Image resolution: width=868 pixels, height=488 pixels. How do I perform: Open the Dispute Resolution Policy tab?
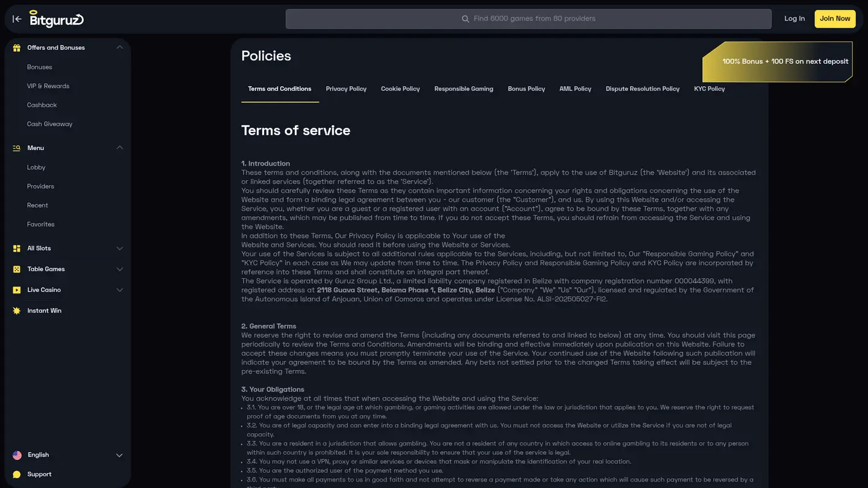point(643,89)
